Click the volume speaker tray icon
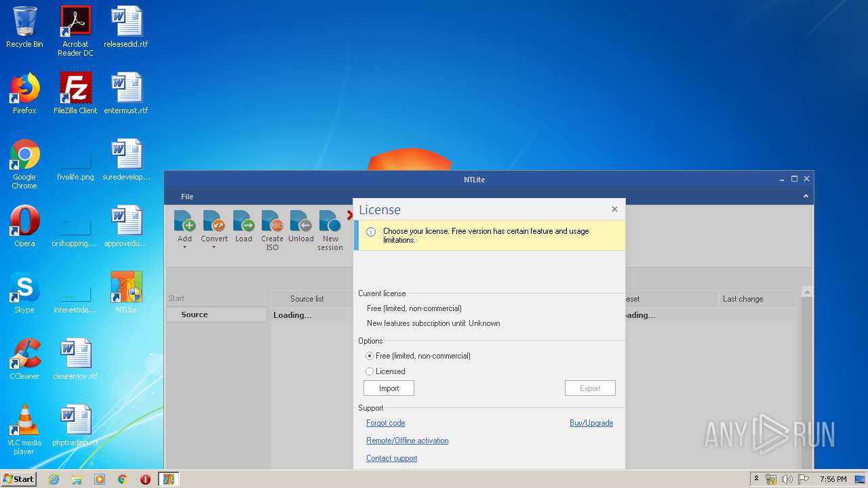The width and height of the screenshot is (868, 488). click(x=787, y=479)
